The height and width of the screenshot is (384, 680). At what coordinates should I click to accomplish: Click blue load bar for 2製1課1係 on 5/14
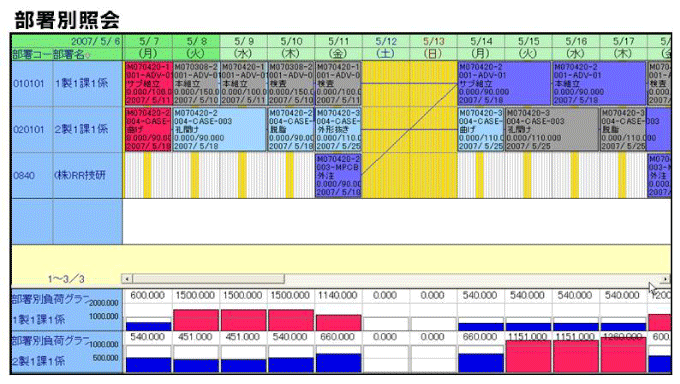(481, 363)
